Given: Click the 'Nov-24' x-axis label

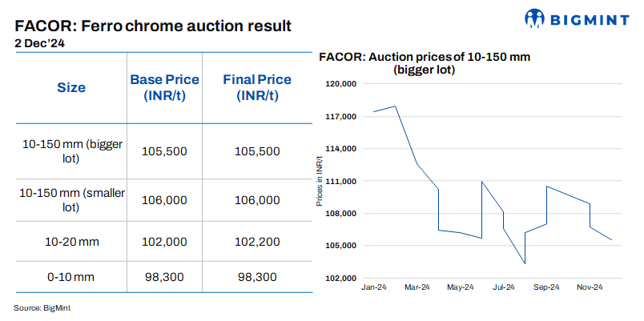Looking at the screenshot, I should 590,287.
